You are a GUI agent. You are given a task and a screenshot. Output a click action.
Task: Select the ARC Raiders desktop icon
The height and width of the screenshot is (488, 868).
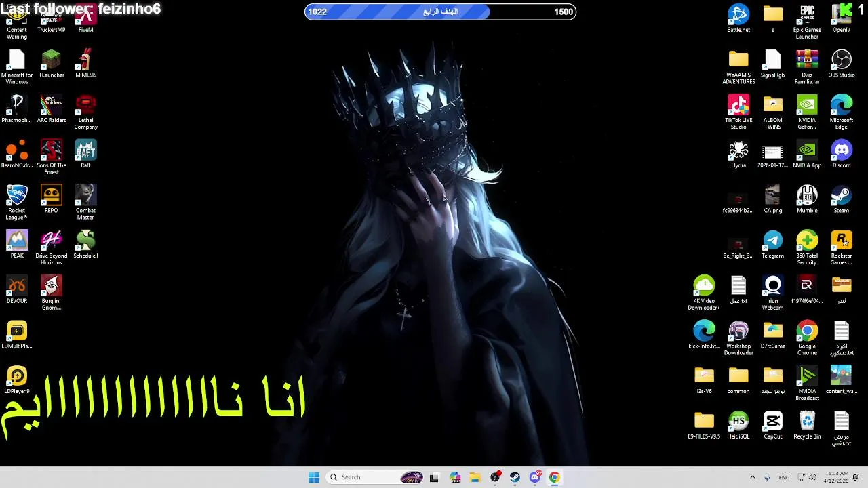pos(52,108)
